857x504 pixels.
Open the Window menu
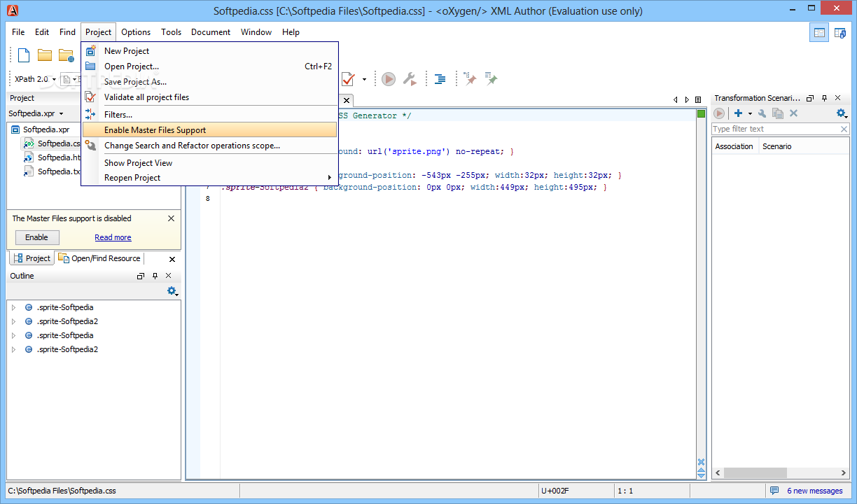(x=256, y=32)
